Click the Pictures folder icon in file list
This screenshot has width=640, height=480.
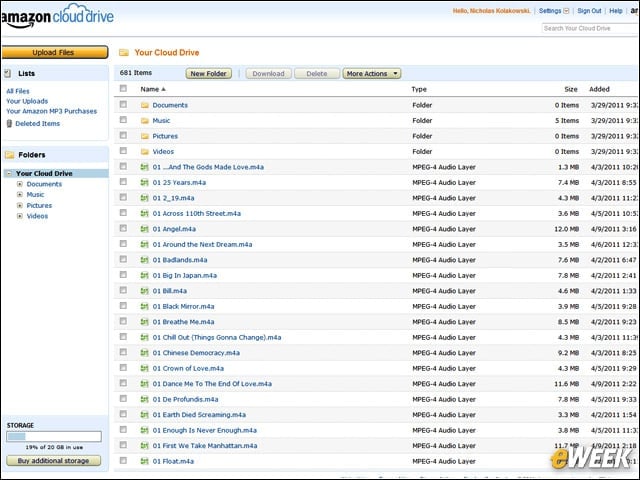tap(144, 136)
